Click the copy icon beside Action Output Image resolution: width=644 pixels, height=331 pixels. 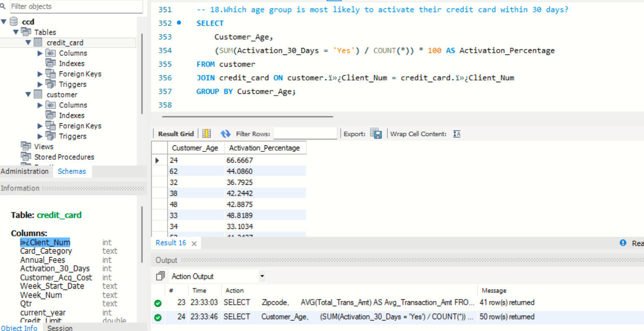[x=160, y=276]
